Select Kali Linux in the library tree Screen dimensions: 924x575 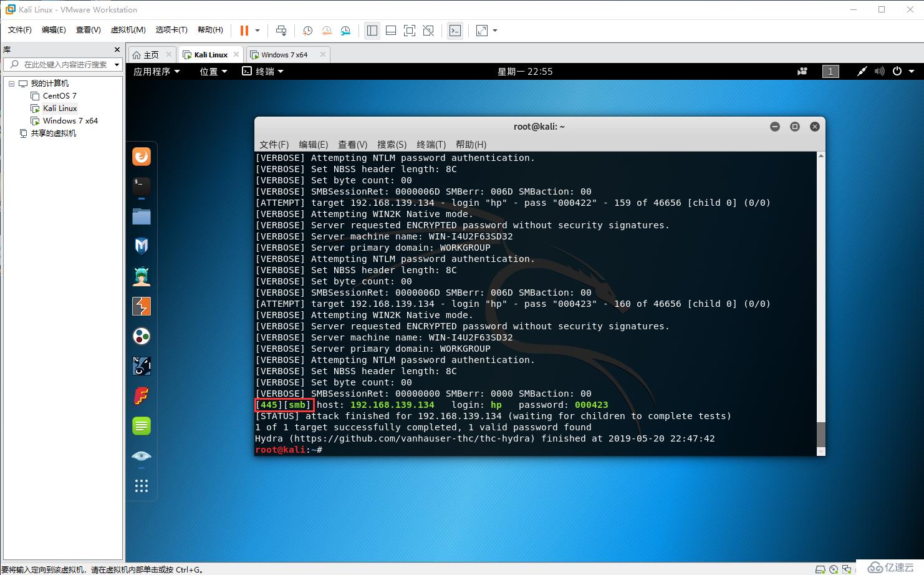(60, 109)
